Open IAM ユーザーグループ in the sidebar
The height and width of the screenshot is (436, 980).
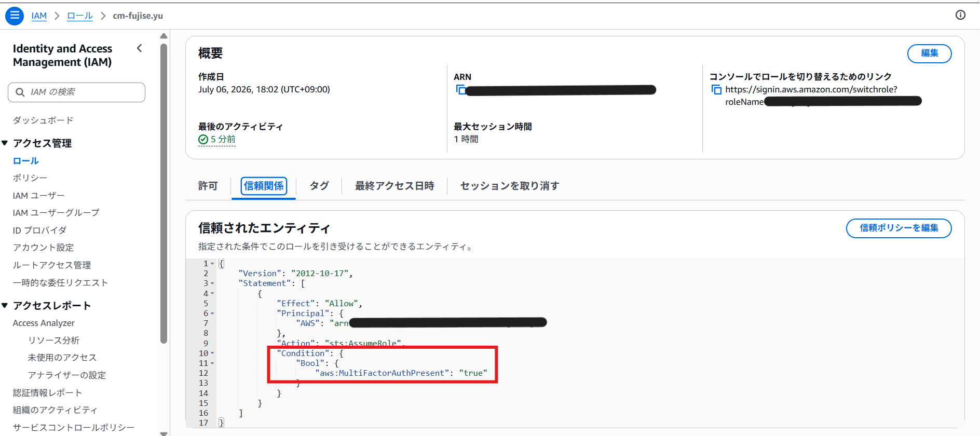point(56,213)
